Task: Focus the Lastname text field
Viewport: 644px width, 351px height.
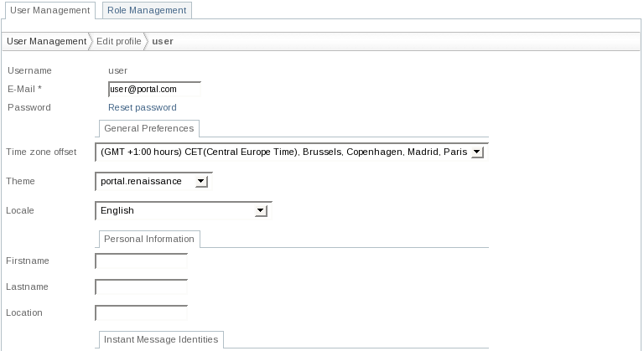Action: coord(141,287)
